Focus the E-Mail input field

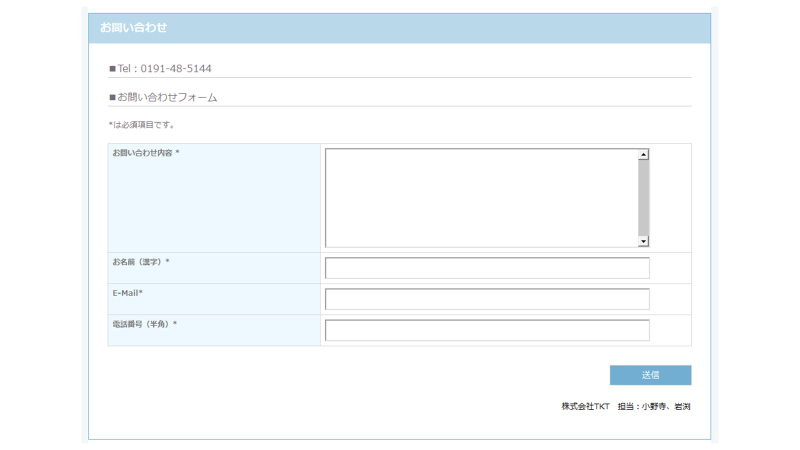click(487, 299)
